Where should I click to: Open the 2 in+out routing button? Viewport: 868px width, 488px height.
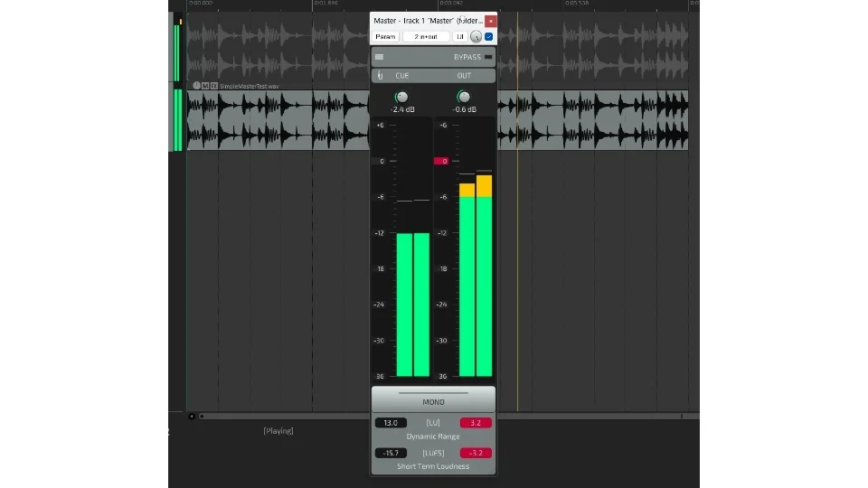click(x=426, y=36)
